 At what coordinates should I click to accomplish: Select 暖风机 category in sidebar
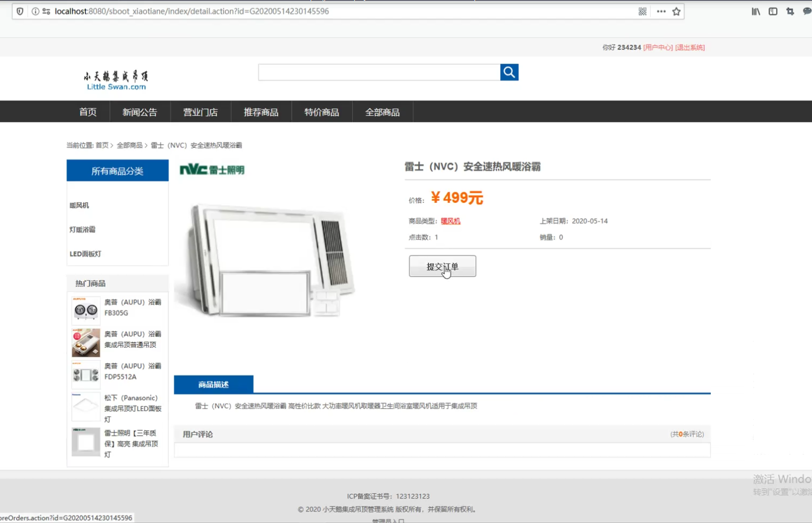(x=80, y=206)
